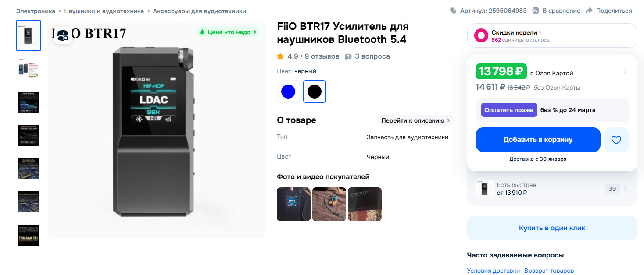Image resolution: width=644 pixels, height=275 pixels.
Task: Click 'Добавить в корзину' button
Action: (x=538, y=140)
